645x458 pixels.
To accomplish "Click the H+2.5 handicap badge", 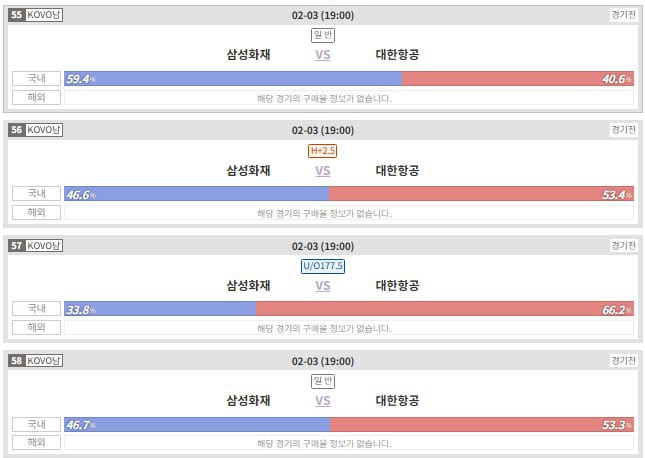I will point(322,151).
